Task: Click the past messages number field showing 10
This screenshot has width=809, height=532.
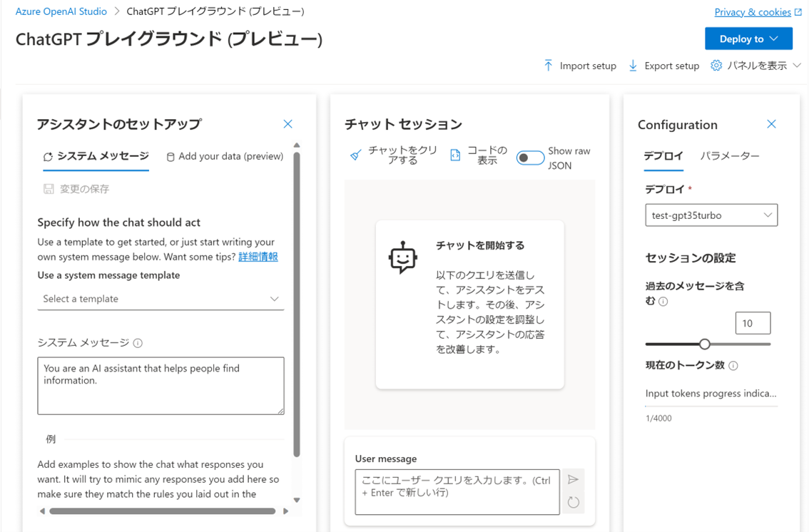Action: click(x=753, y=323)
